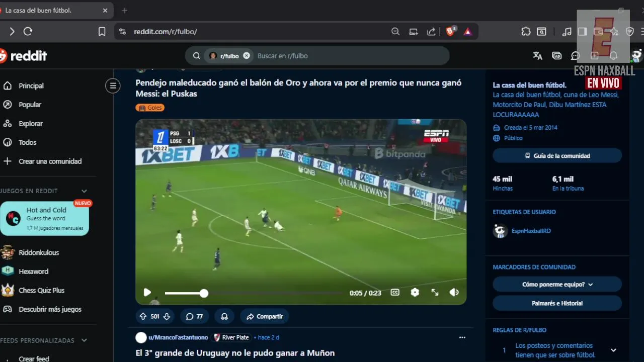Expand Cómo ponerme equipo dropdown

pyautogui.click(x=557, y=285)
